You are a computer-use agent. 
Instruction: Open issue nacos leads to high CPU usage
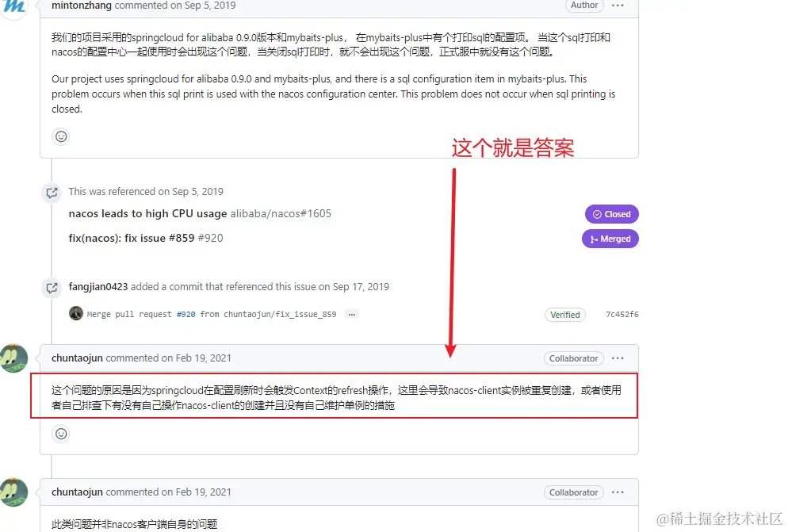[x=147, y=213]
